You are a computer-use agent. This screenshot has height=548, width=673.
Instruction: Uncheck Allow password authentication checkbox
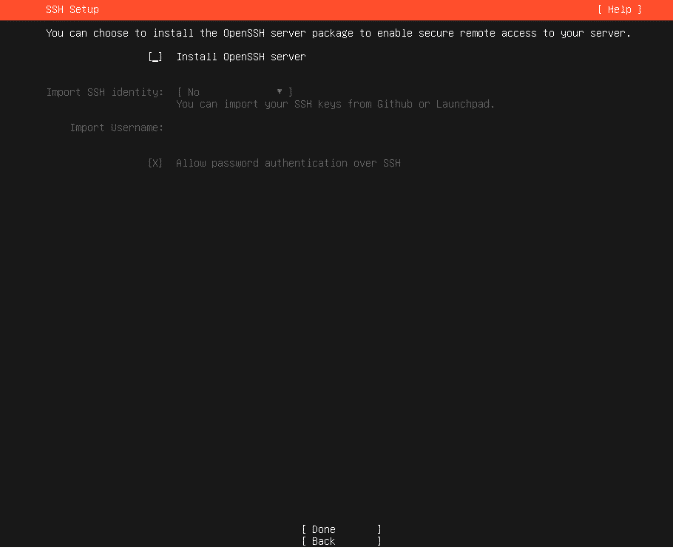(155, 163)
